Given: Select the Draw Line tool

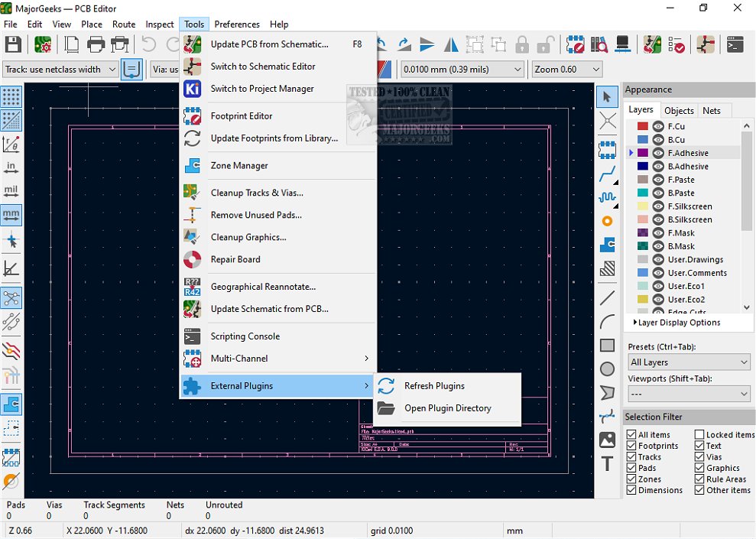Looking at the screenshot, I should (x=607, y=298).
